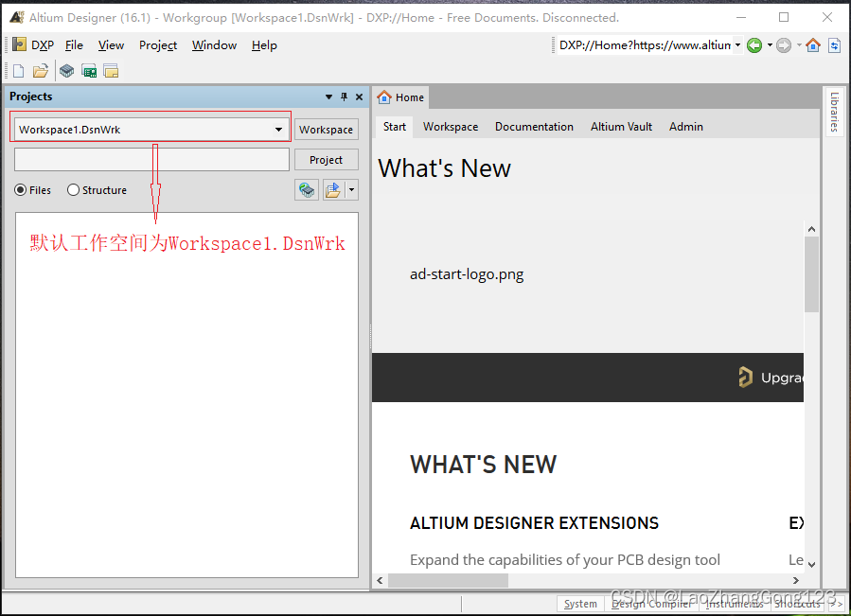Open the Shortcuts status bar button
This screenshot has height=616, width=851.
click(x=797, y=604)
